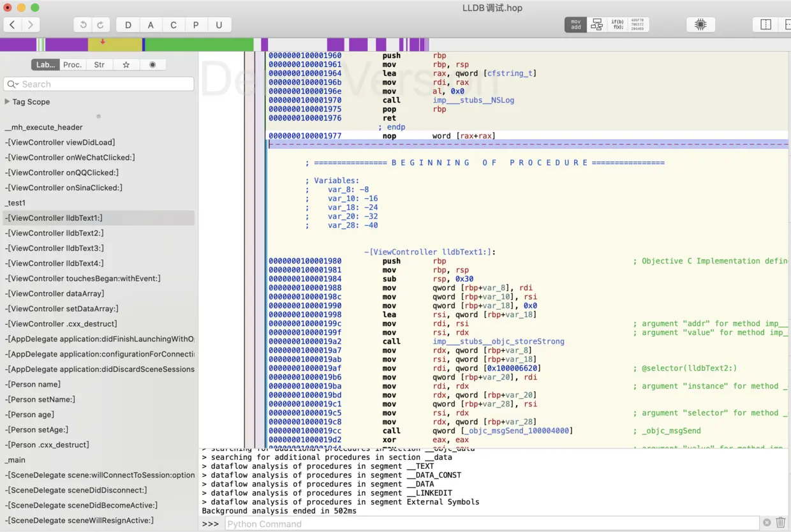The height and width of the screenshot is (532, 791).
Task: Click the red marker on the navigation bar
Action: [103, 42]
